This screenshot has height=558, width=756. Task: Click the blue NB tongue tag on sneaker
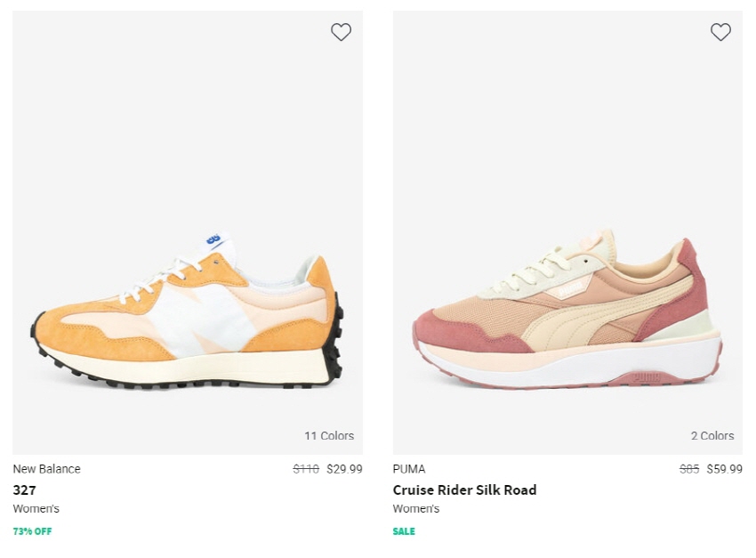213,239
